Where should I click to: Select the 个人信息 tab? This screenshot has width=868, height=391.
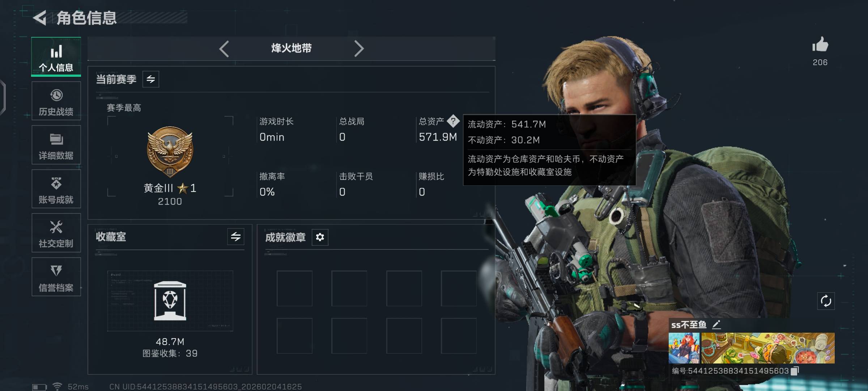coord(56,57)
